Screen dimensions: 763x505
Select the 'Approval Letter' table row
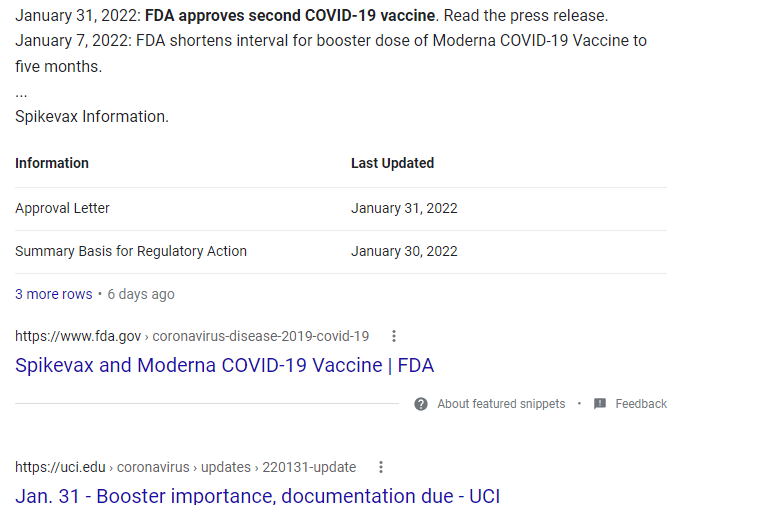62,208
